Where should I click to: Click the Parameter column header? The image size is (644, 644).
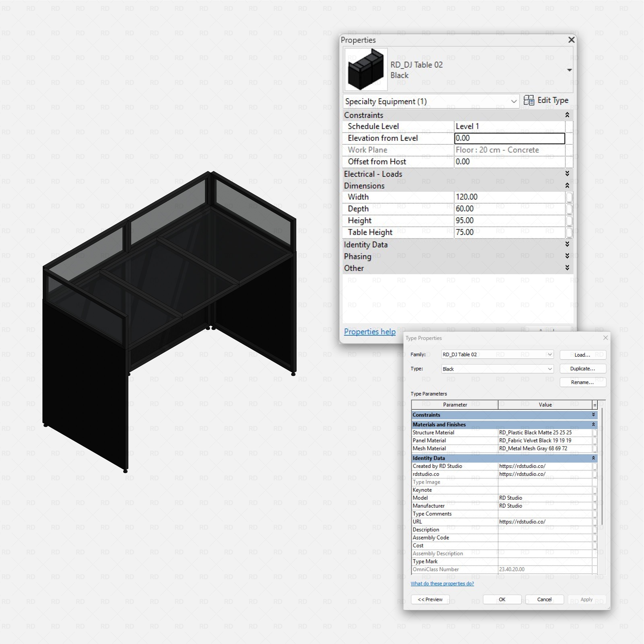455,405
